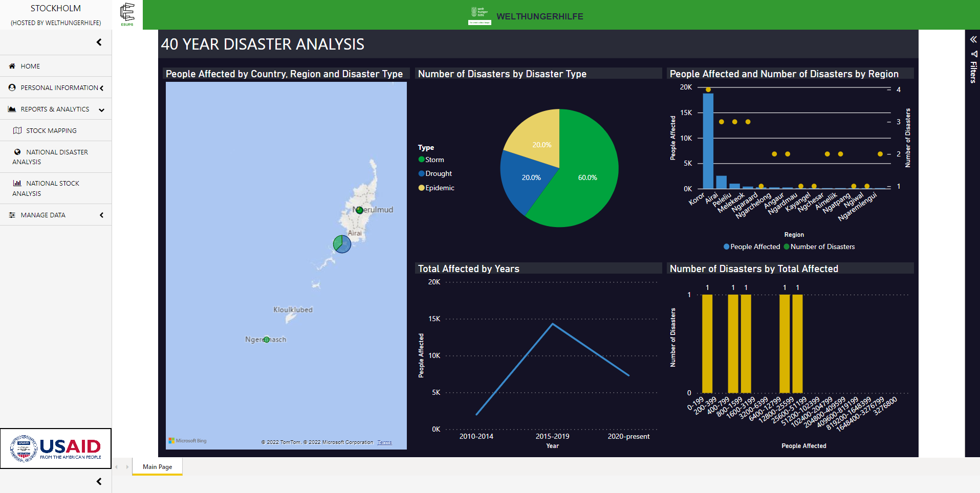
Task: Toggle People Affected in the region chart legend
Action: tap(751, 246)
